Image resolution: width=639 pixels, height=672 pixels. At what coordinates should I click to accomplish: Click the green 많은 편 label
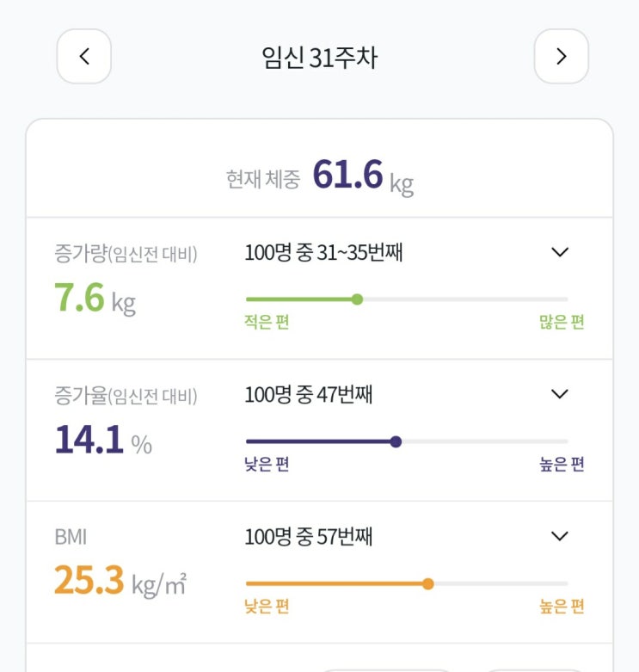click(x=562, y=322)
